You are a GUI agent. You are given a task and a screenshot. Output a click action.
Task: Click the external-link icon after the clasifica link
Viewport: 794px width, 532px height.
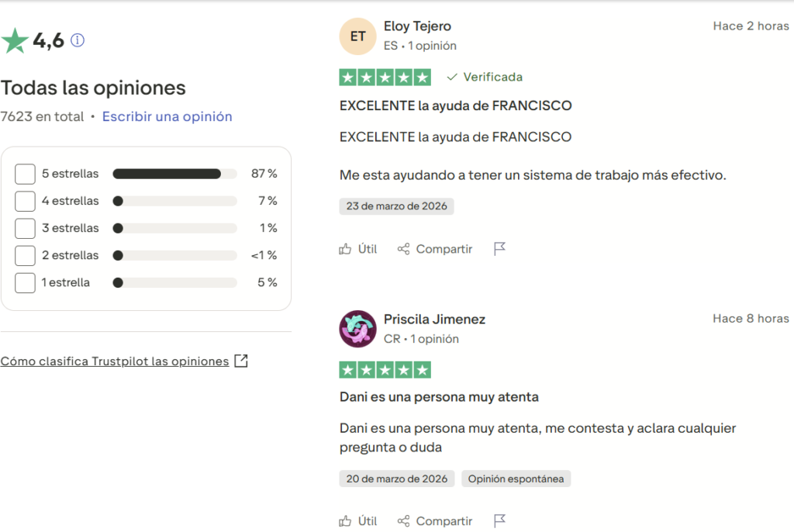[x=241, y=361]
